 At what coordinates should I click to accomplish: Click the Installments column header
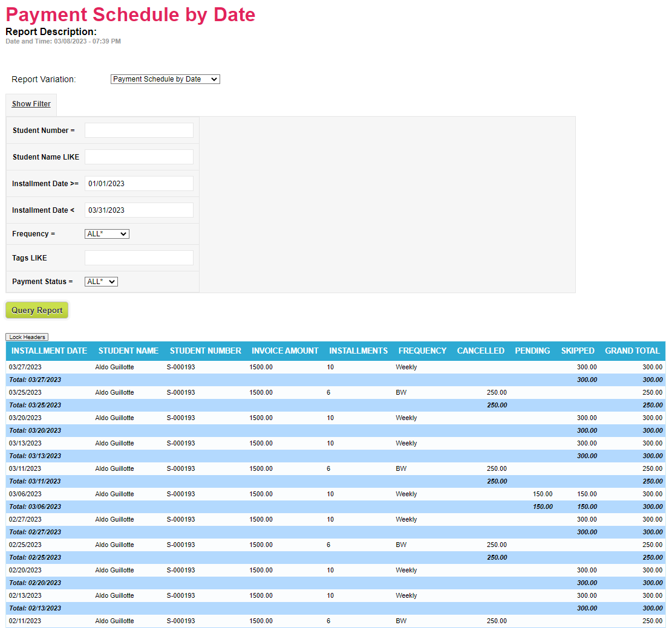[358, 351]
